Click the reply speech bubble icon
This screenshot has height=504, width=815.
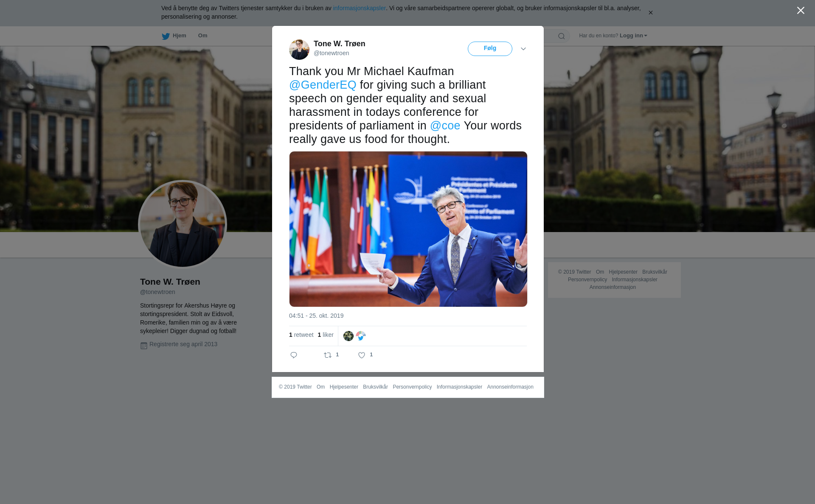tap(294, 355)
